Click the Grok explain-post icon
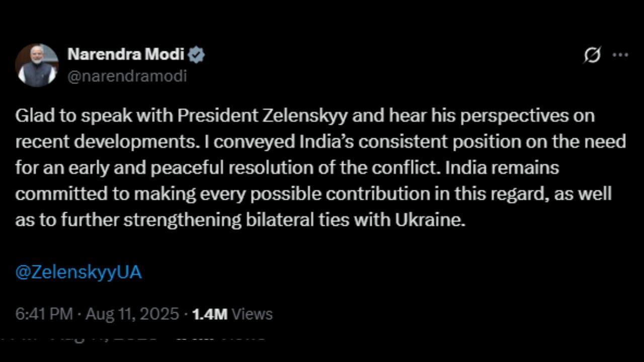 (x=592, y=55)
